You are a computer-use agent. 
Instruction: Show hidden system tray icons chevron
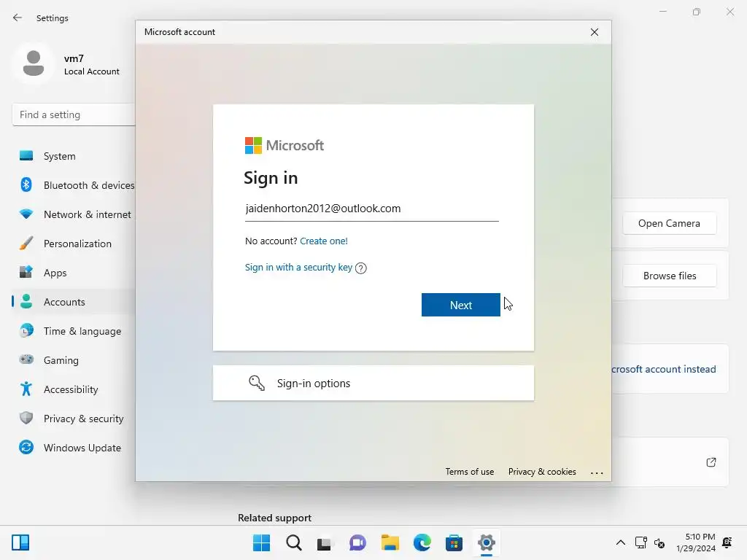(x=620, y=542)
